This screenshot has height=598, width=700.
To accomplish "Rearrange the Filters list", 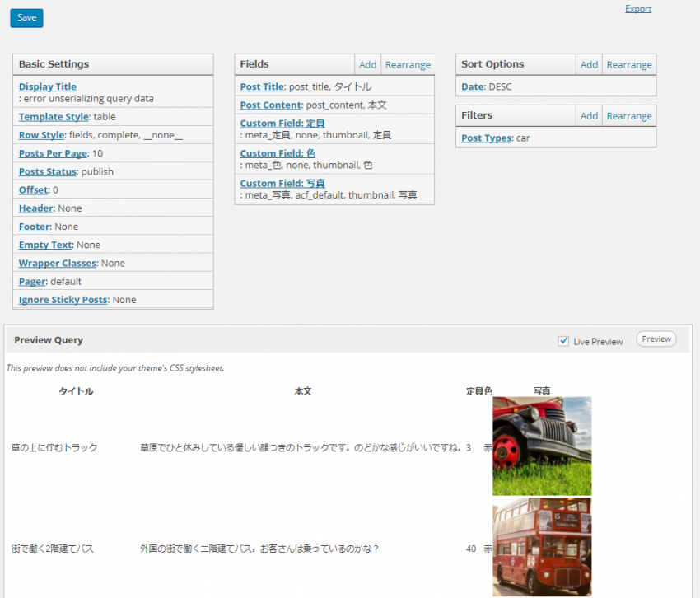I will click(x=629, y=116).
